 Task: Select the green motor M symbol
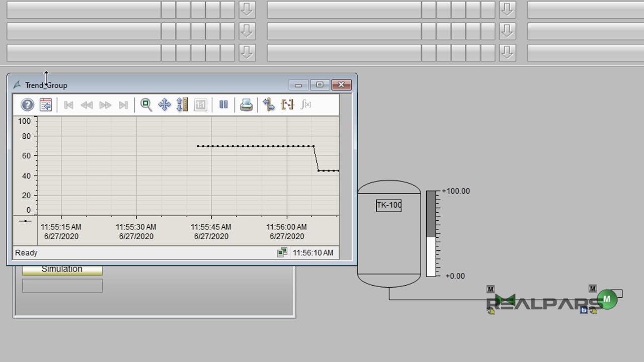coord(606,299)
